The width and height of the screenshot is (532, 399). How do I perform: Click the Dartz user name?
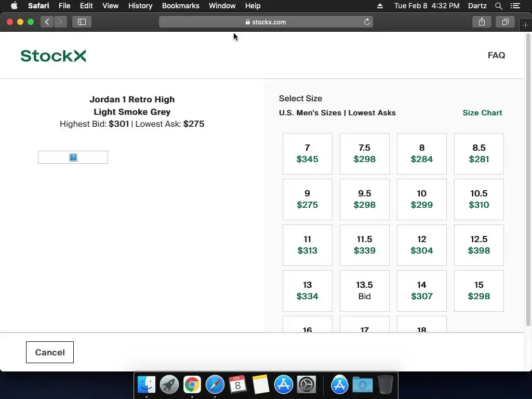pos(477,6)
